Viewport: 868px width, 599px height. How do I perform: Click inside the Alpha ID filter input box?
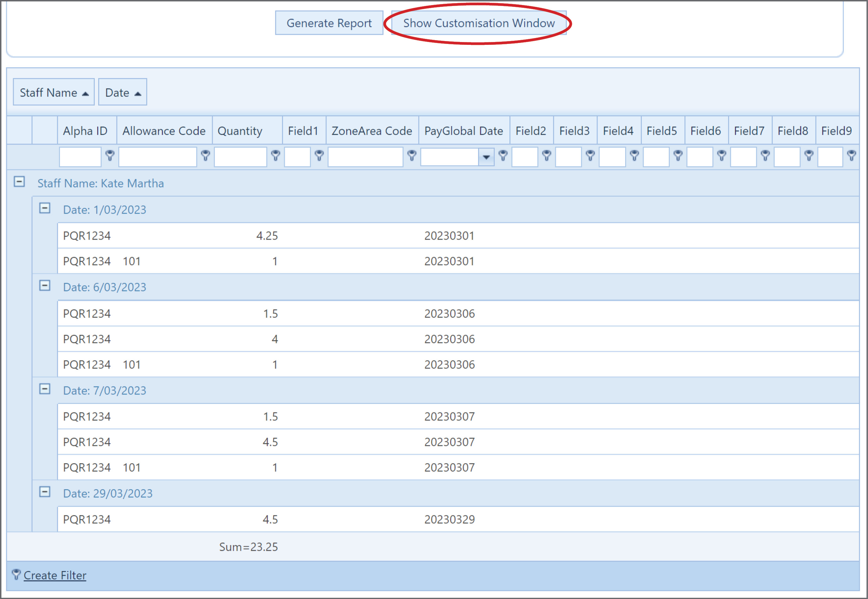point(80,157)
